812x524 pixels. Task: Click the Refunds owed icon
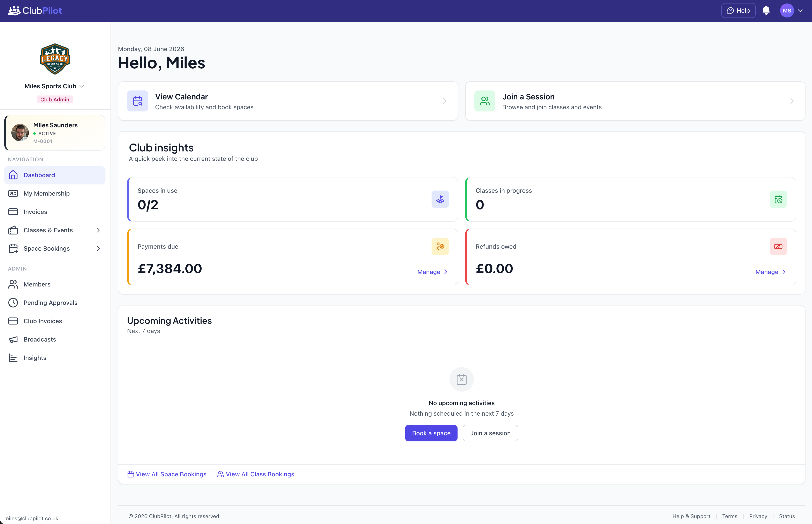point(778,246)
